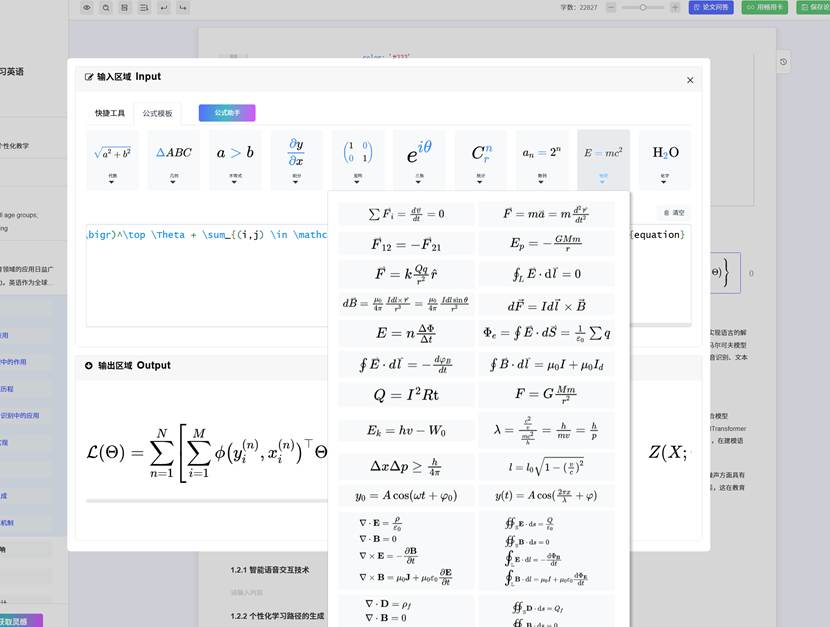Insert the ∮E·dl = −dφ_B/dt formula
This screenshot has width=830, height=627.
(x=406, y=364)
